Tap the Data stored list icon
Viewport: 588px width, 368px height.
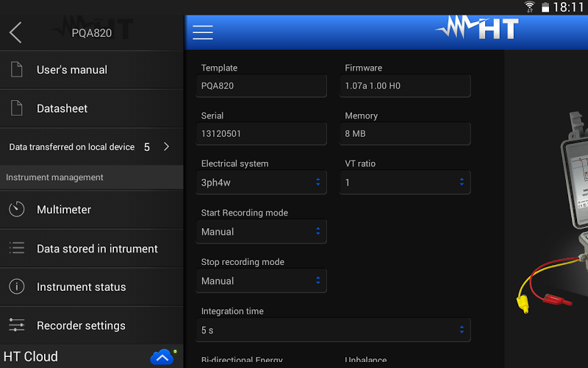(16, 248)
